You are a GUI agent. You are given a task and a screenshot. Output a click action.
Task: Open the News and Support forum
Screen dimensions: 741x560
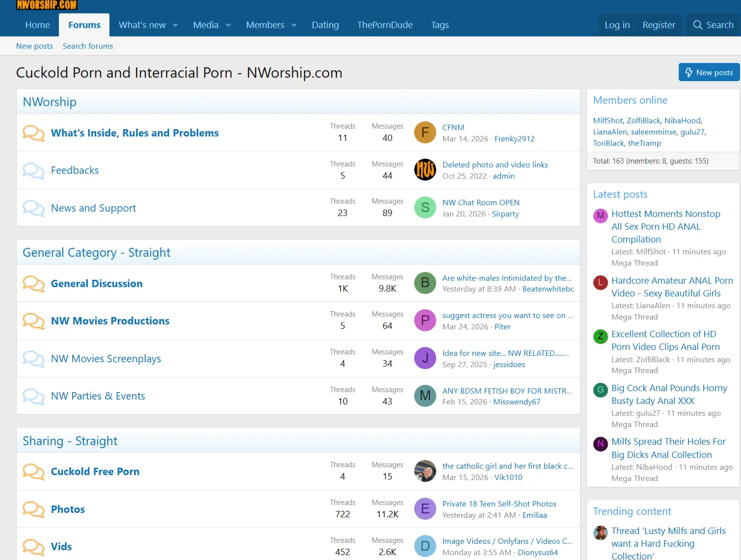pyautogui.click(x=93, y=208)
